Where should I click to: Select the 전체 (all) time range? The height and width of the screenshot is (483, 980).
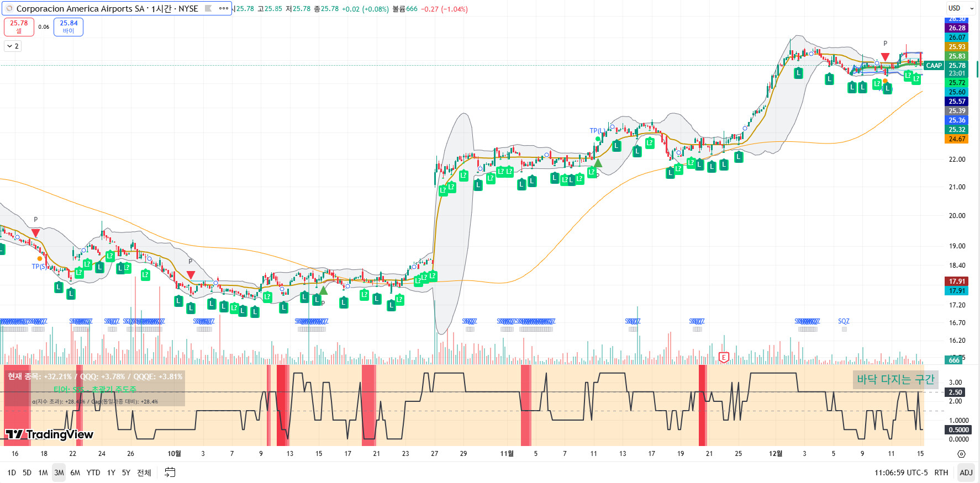click(x=144, y=473)
